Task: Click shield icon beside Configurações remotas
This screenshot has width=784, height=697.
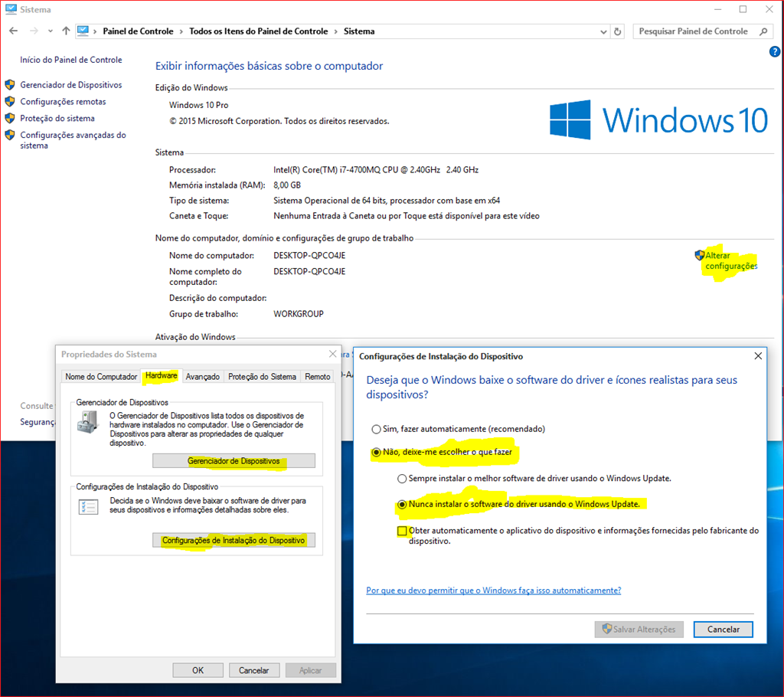Action: click(9, 102)
